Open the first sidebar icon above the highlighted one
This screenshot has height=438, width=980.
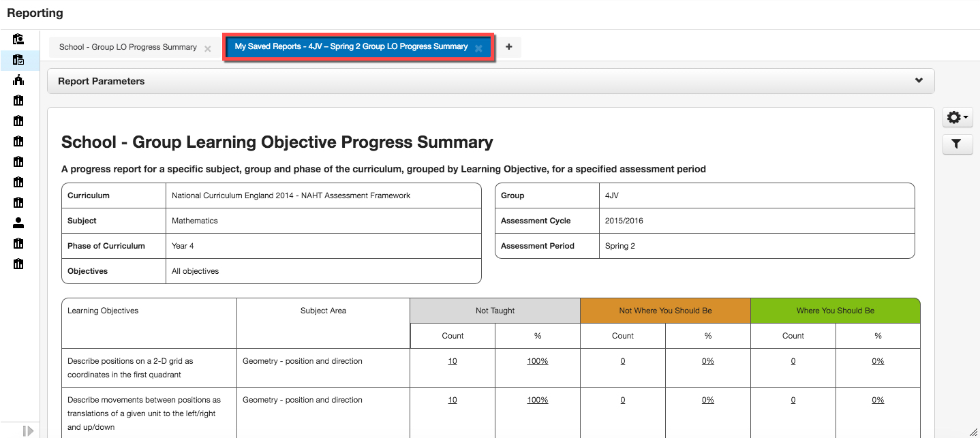pyautogui.click(x=18, y=39)
